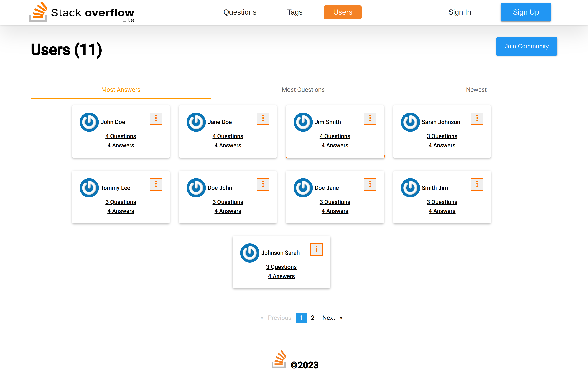Click John Doe's avatar icon
588x370 pixels.
(x=89, y=122)
